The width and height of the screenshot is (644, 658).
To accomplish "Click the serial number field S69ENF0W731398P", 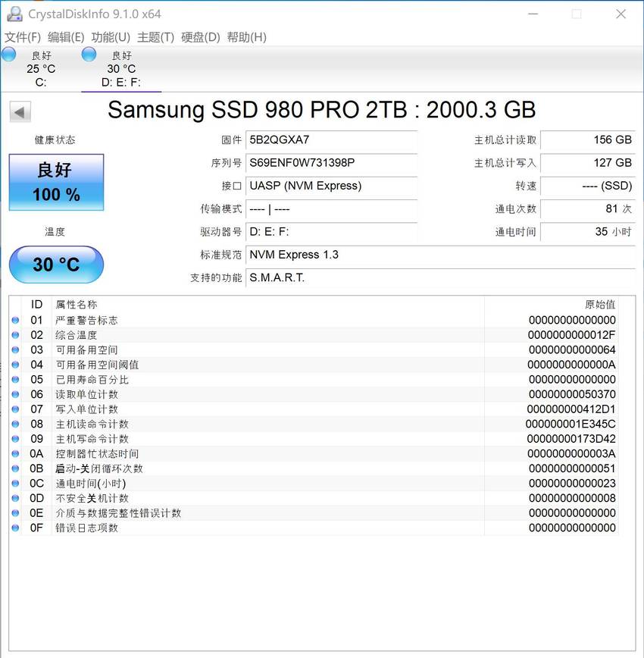I will point(331,163).
